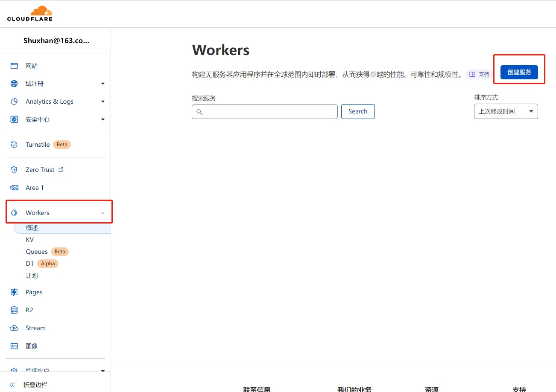Open account Shuxhan@163.co...

click(56, 41)
